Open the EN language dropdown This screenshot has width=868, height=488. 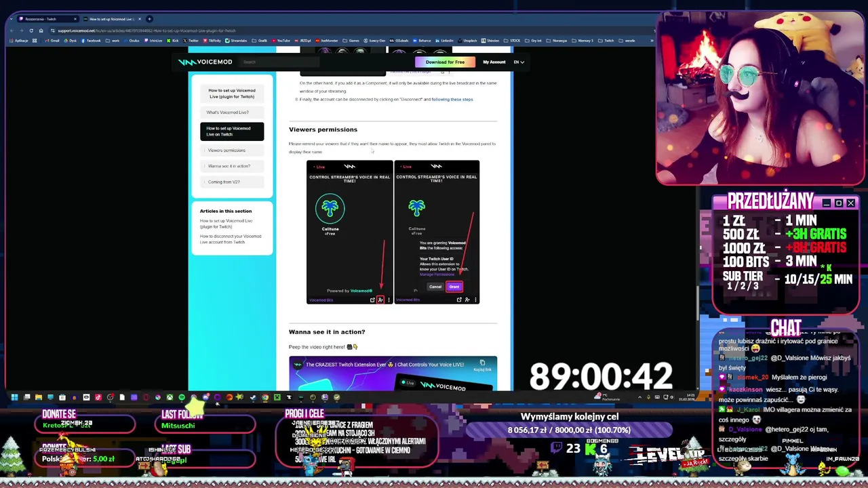point(519,62)
